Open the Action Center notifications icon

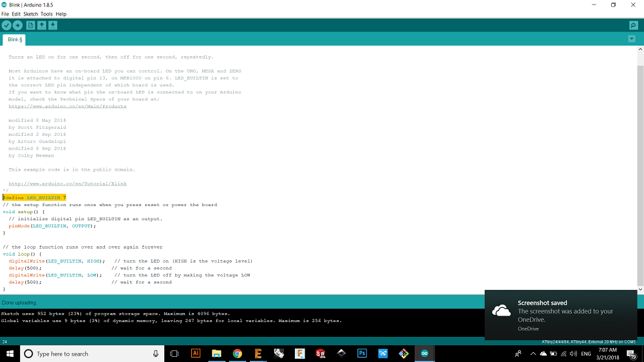point(632,354)
